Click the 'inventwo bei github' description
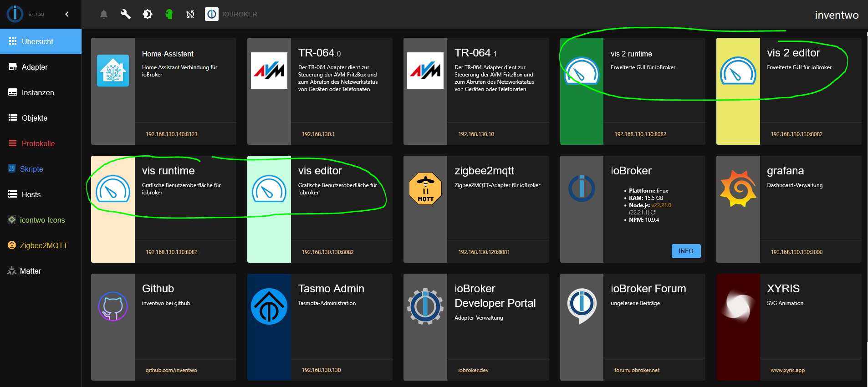This screenshot has width=868, height=387. (166, 303)
